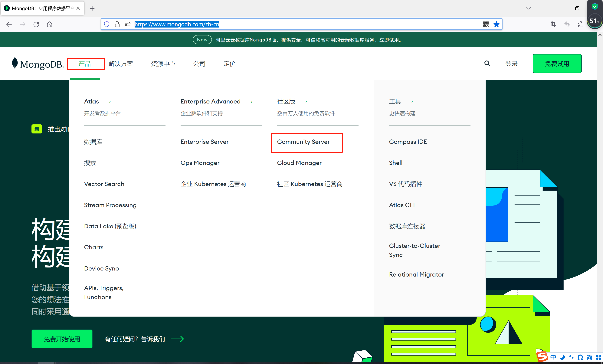Open Community Server item
Image resolution: width=603 pixels, height=364 pixels.
click(303, 142)
